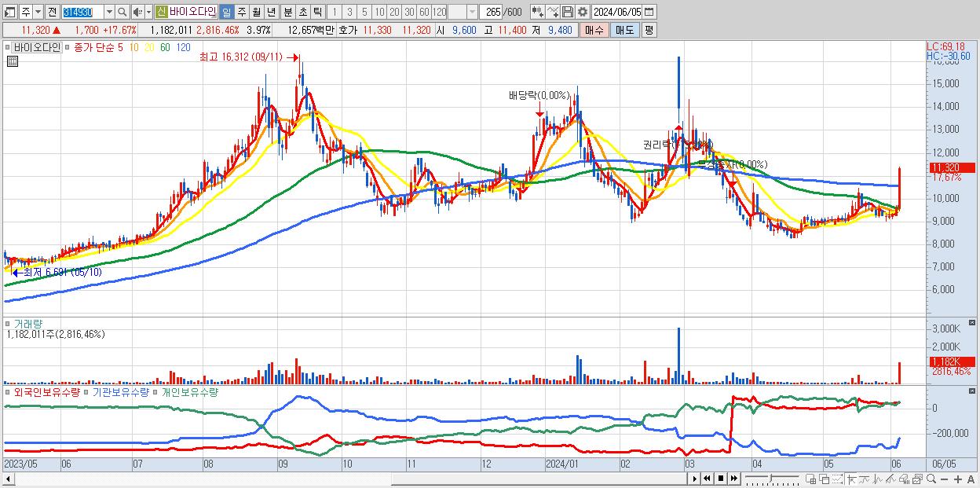Click the crosshair cursor tool in bottom toolbar

click(851, 479)
